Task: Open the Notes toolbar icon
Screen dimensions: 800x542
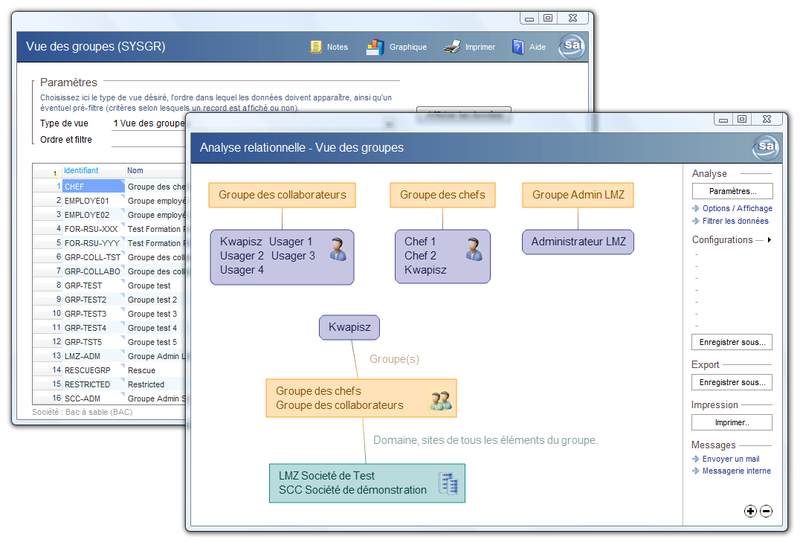Action: click(316, 47)
